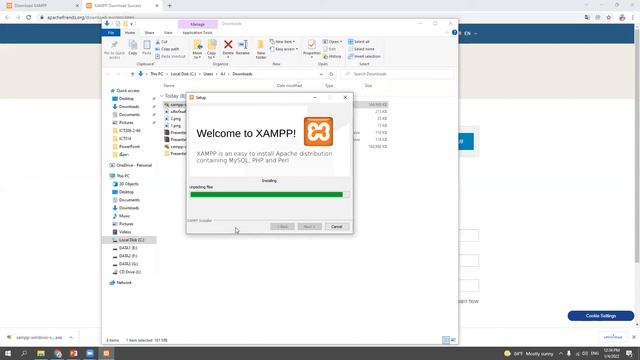
Task: Open a new Chrome tab
Action: tap(170, 6)
